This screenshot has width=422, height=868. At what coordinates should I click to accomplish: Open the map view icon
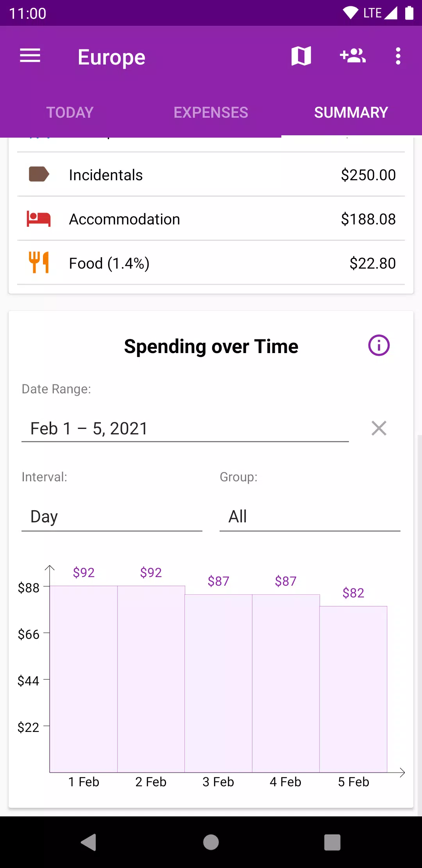coord(301,56)
